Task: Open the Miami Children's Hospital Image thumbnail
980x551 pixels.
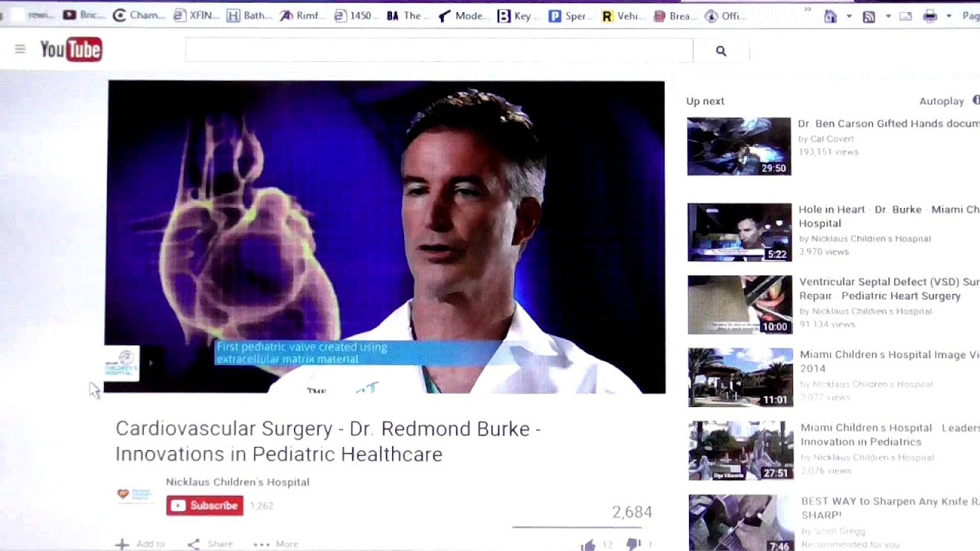Action: (x=740, y=377)
